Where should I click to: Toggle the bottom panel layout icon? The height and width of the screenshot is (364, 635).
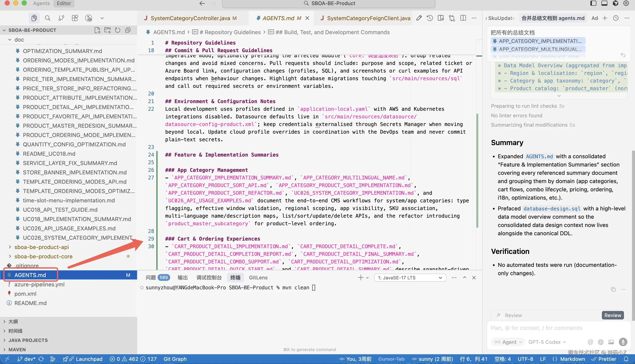pyautogui.click(x=604, y=3)
